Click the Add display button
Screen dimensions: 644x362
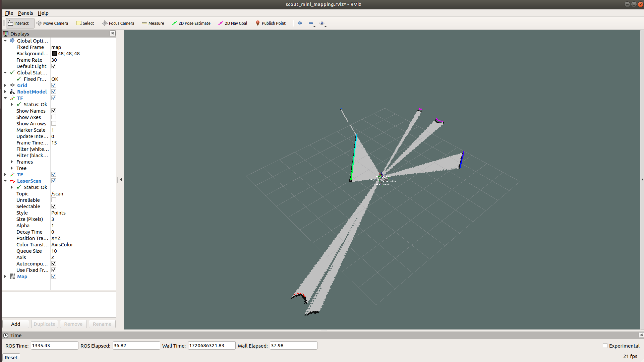(15, 324)
